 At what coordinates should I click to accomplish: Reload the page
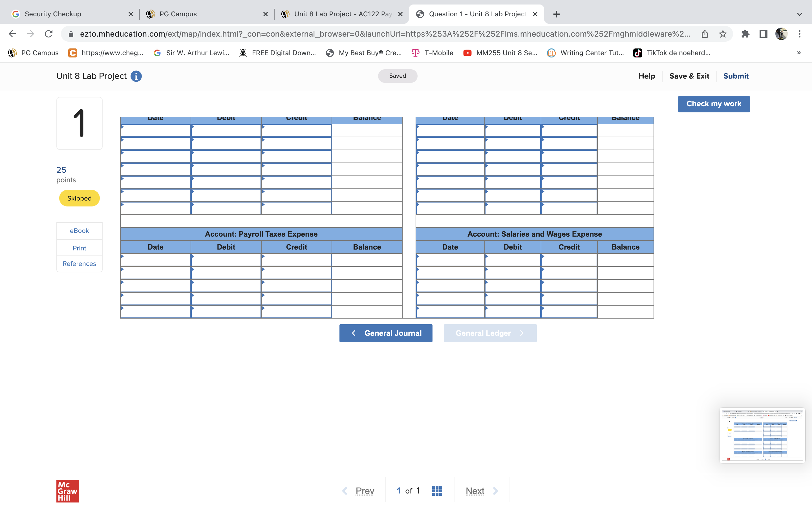tap(49, 34)
